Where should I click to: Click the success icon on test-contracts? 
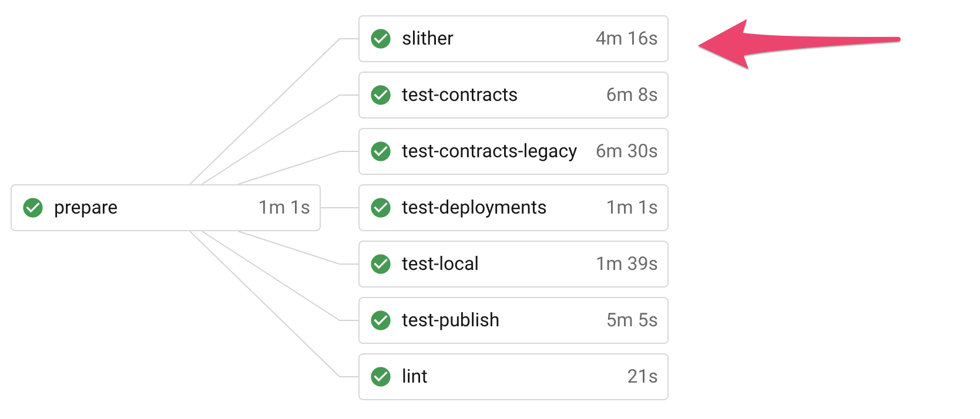coord(381,95)
